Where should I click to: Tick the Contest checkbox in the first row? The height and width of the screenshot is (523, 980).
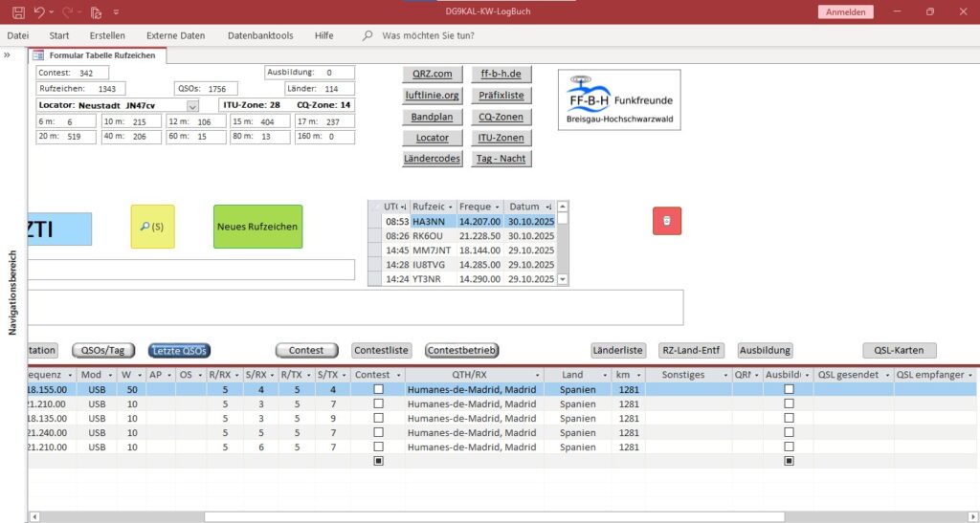(378, 390)
